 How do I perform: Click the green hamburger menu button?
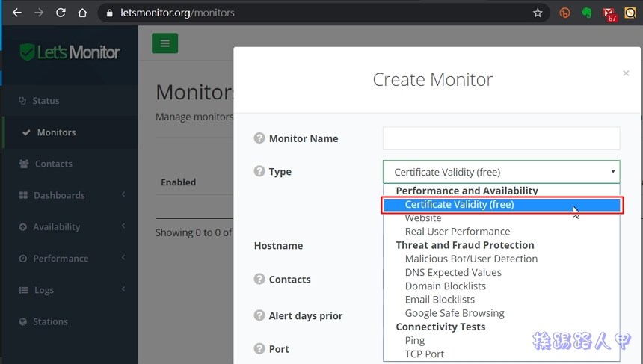click(164, 43)
